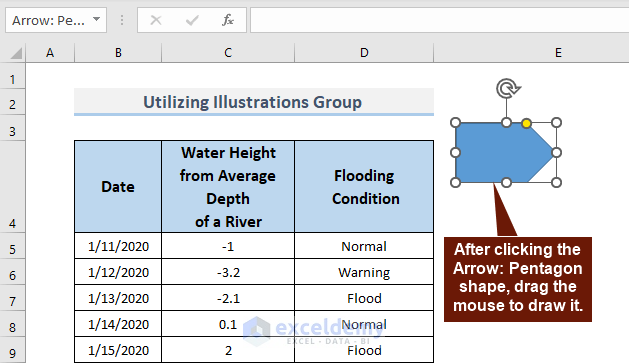Click the pentagon's bottom-right sizing handle
The height and width of the screenshot is (363, 629).
pos(556,183)
